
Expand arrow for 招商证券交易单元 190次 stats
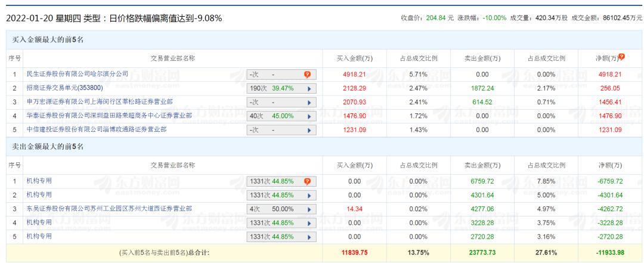(x=309, y=88)
